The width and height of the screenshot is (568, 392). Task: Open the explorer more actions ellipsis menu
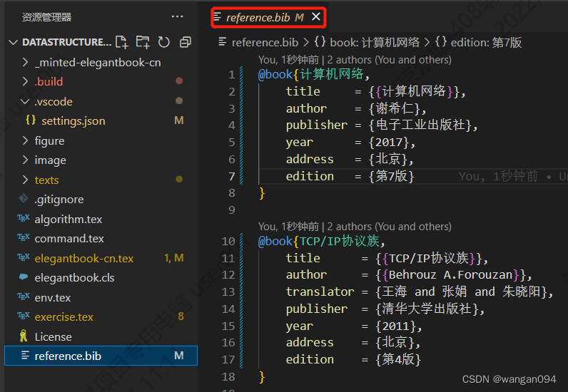177,16
